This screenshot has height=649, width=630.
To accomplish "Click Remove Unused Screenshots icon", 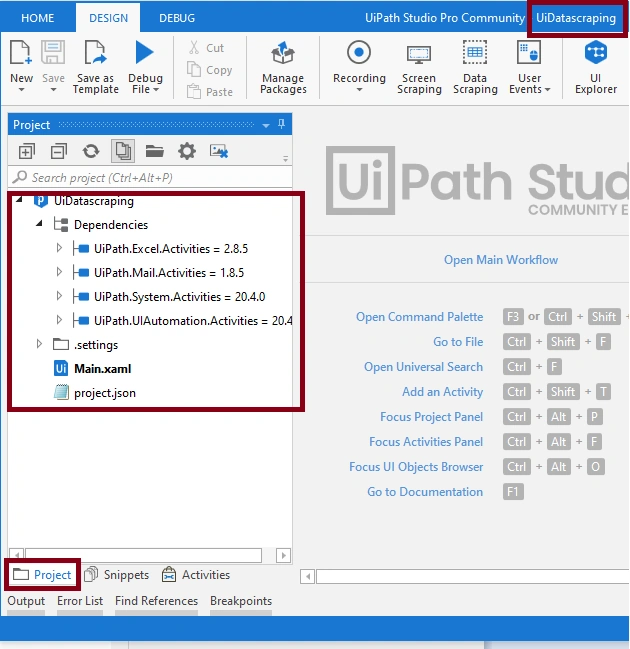I will [x=219, y=151].
